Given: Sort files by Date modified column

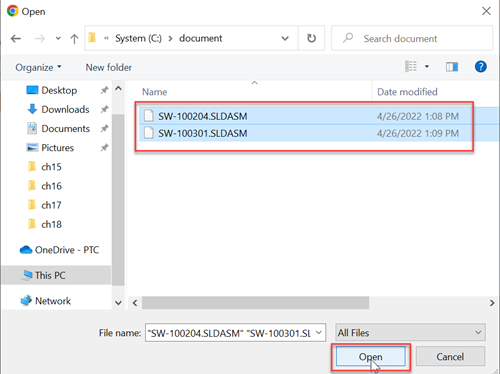Looking at the screenshot, I should pos(407,92).
